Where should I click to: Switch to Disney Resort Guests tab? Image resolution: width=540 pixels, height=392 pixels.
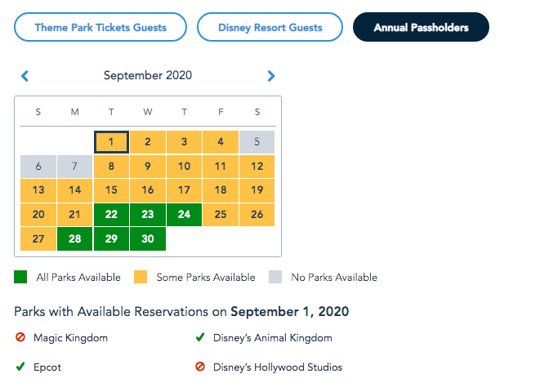[270, 27]
